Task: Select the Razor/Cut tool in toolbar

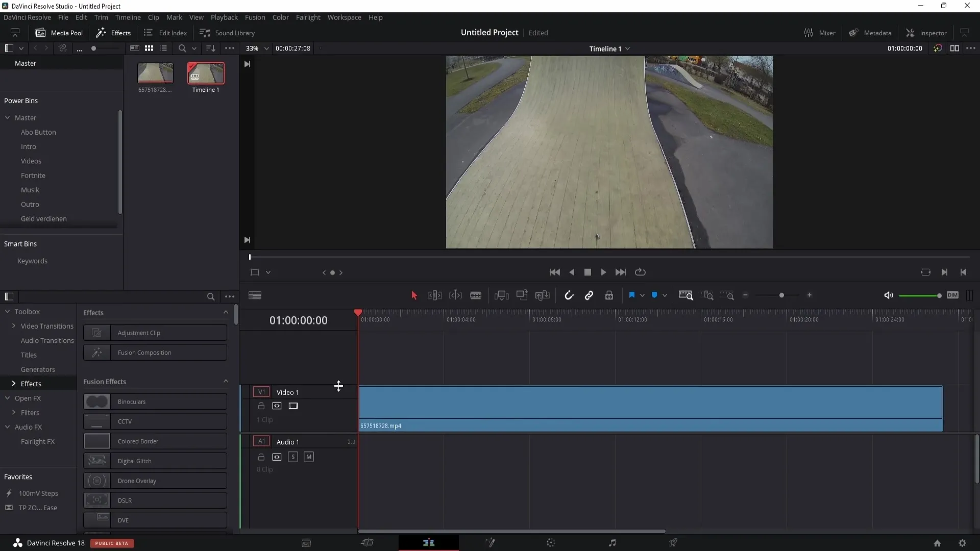Action: click(x=477, y=296)
